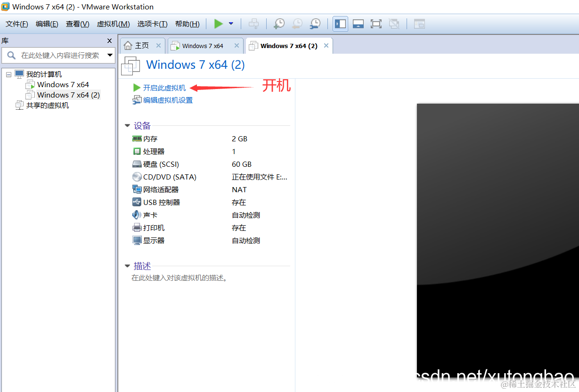The height and width of the screenshot is (392, 579).
Task: Click the 60 GB disk value
Action: [242, 164]
